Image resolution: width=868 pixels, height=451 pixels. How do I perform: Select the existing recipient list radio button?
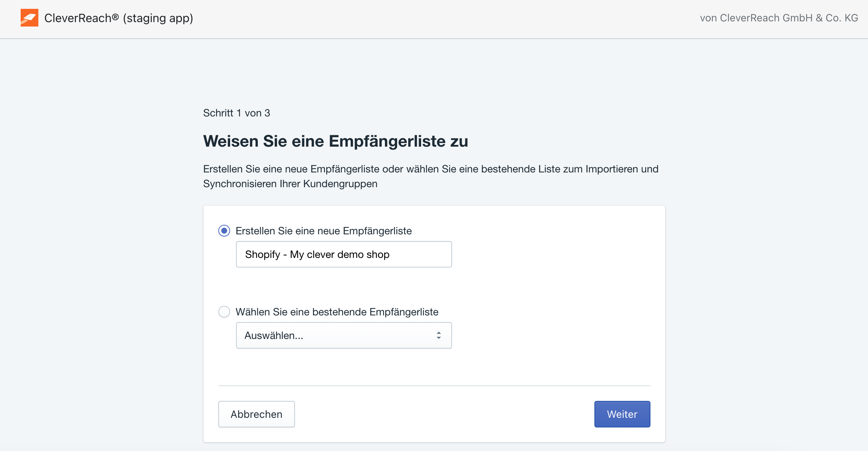[224, 312]
